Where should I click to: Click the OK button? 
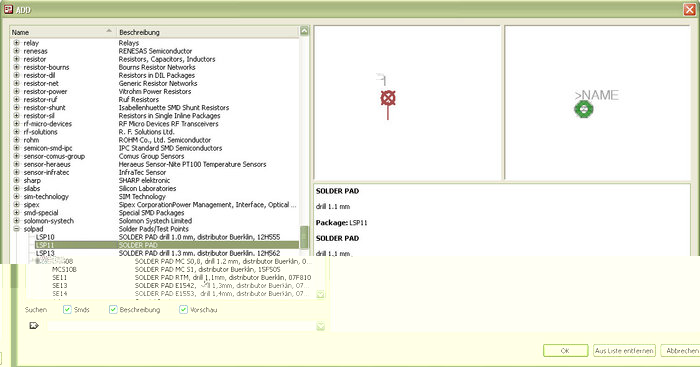click(566, 351)
